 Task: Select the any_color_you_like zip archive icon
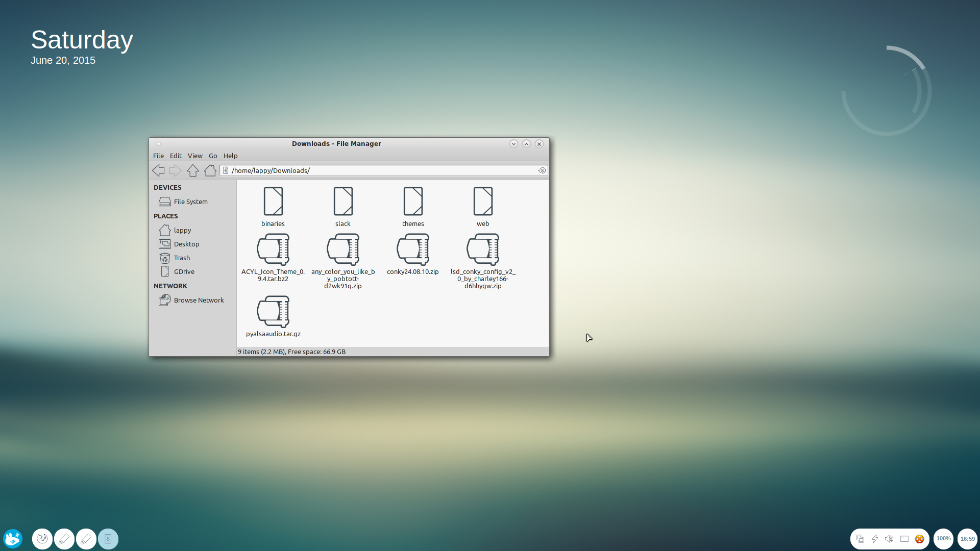click(x=343, y=249)
